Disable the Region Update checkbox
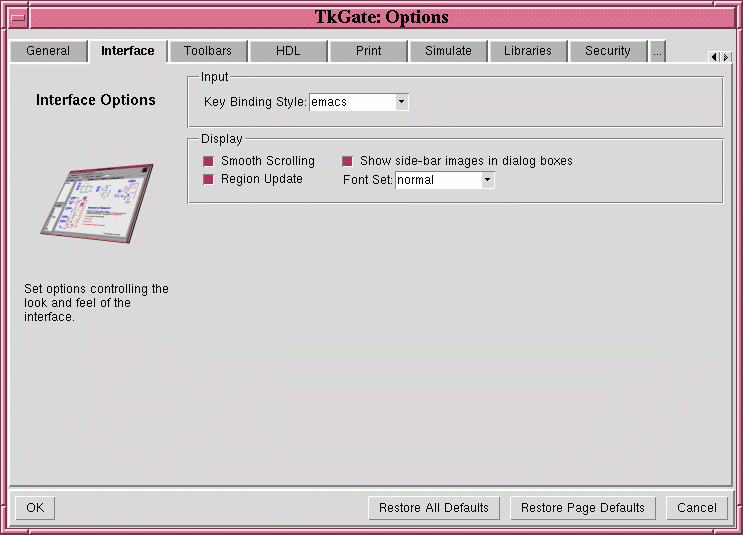This screenshot has width=743, height=535. pos(209,180)
